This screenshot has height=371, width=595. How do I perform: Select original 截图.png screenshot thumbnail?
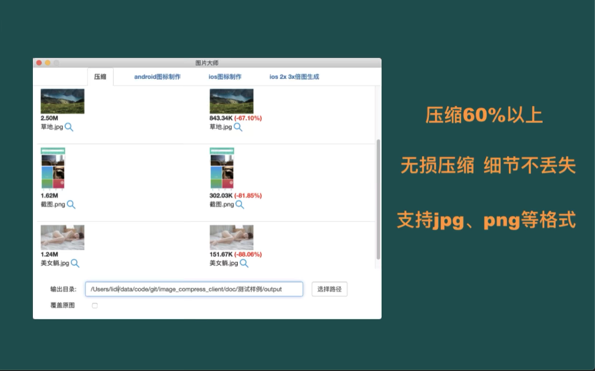coord(53,168)
